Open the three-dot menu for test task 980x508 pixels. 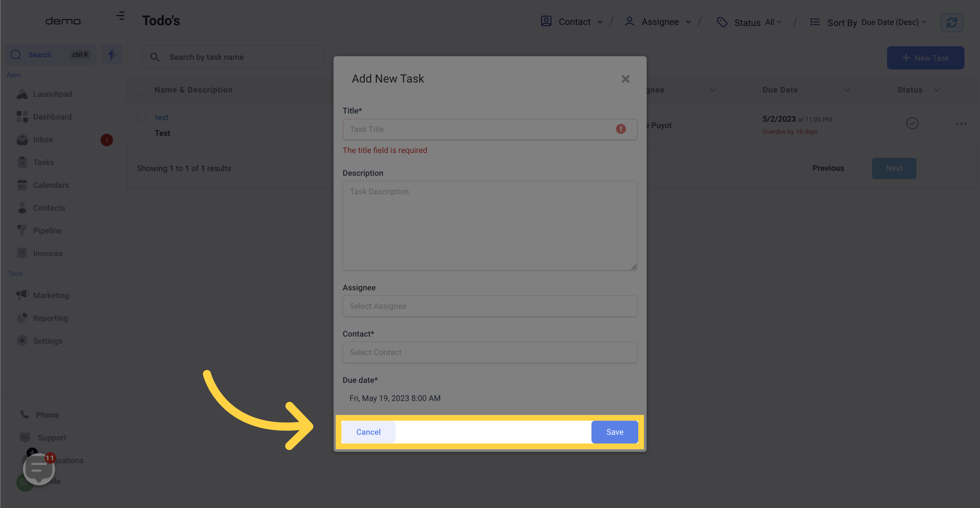coord(961,124)
